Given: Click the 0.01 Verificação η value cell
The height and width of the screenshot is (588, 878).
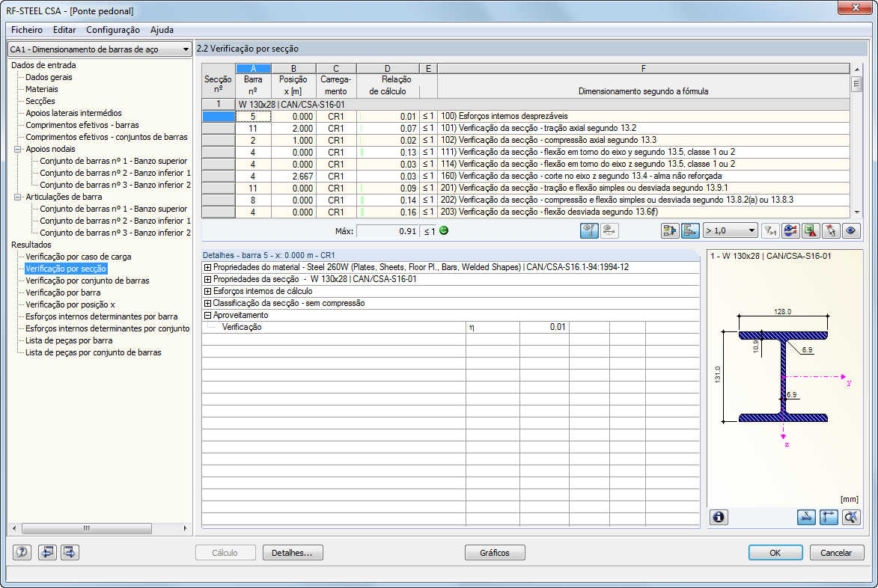Looking at the screenshot, I should click(x=544, y=327).
